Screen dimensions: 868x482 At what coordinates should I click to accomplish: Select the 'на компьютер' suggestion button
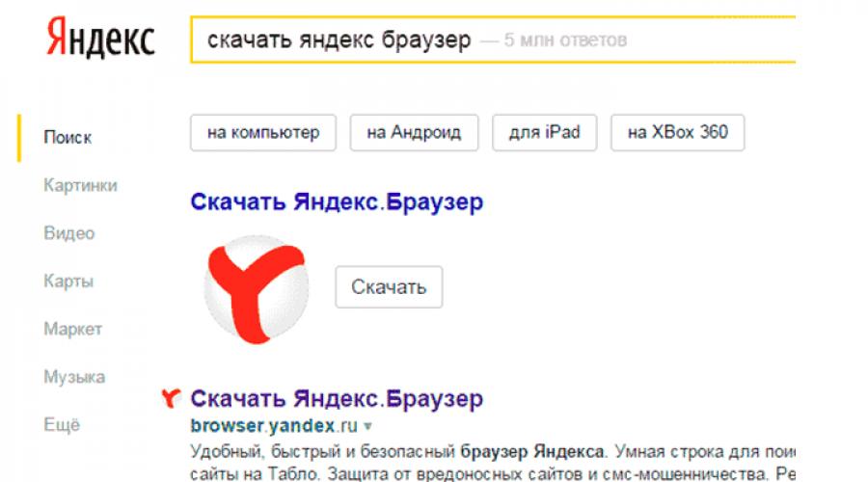point(263,133)
